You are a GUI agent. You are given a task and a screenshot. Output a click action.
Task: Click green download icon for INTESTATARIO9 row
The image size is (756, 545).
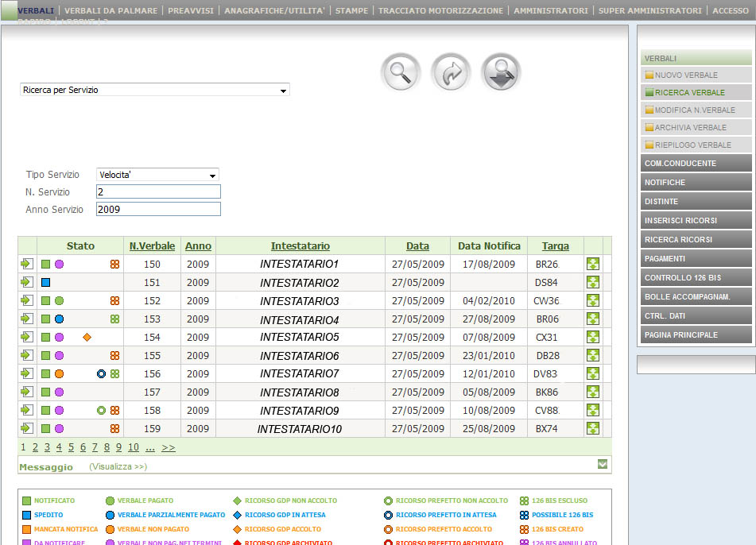point(593,410)
